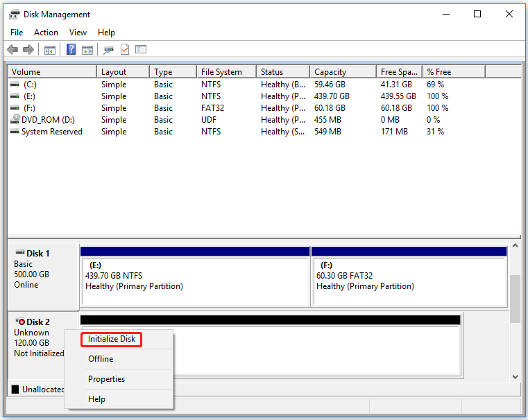Click the list settings toolbar icon
The width and height of the screenshot is (528, 420).
[141, 49]
